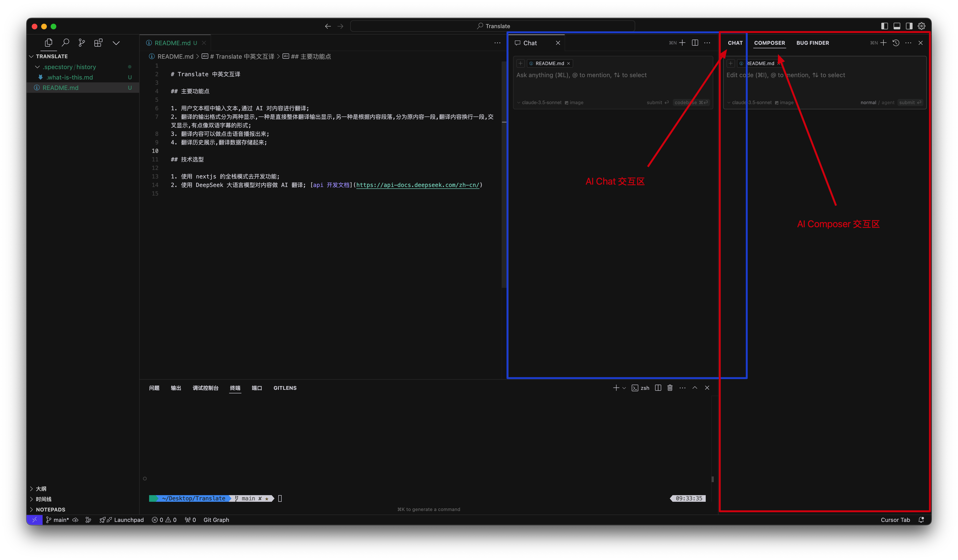Image resolution: width=958 pixels, height=560 pixels.
Task: Open the DeepSeek api-docs link
Action: pyautogui.click(x=417, y=185)
